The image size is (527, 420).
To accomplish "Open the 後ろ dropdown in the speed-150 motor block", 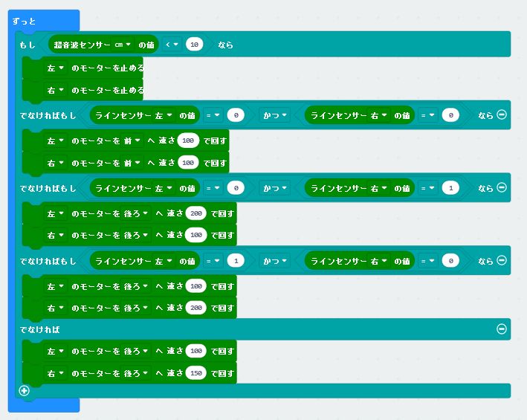I will (x=136, y=373).
